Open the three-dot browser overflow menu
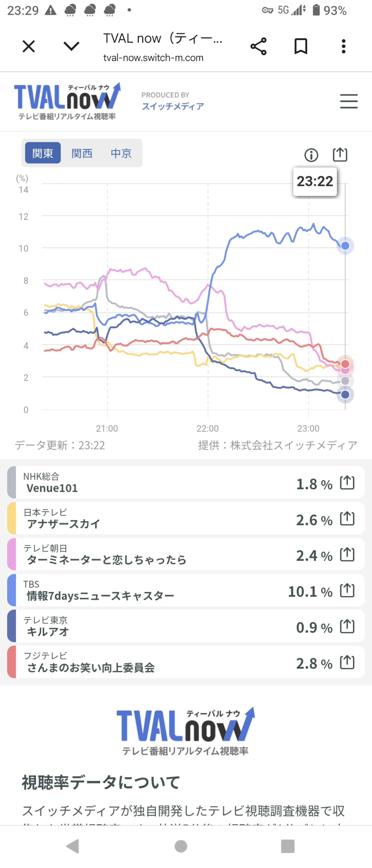372x868 pixels. [343, 46]
